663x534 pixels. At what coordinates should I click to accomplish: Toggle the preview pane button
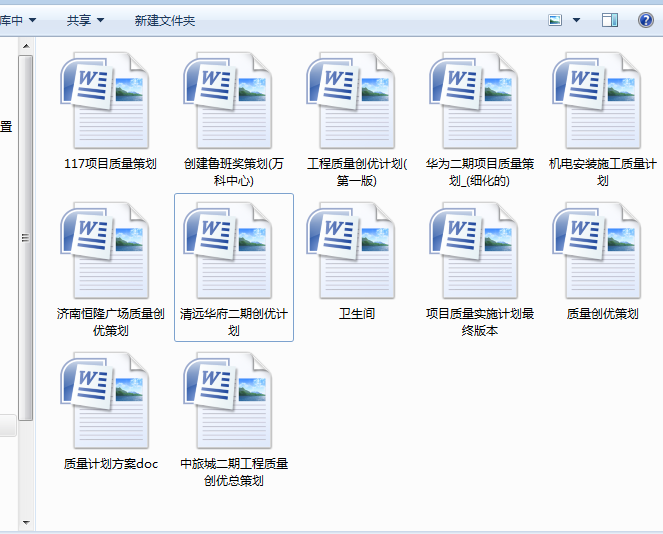pos(610,20)
